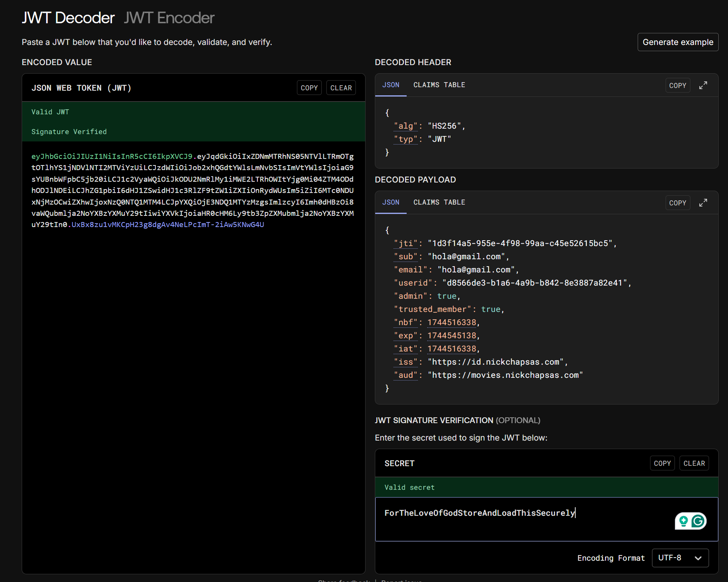Screen dimensions: 728x582
Task: Click the "iss" claim key
Action: [x=405, y=362]
